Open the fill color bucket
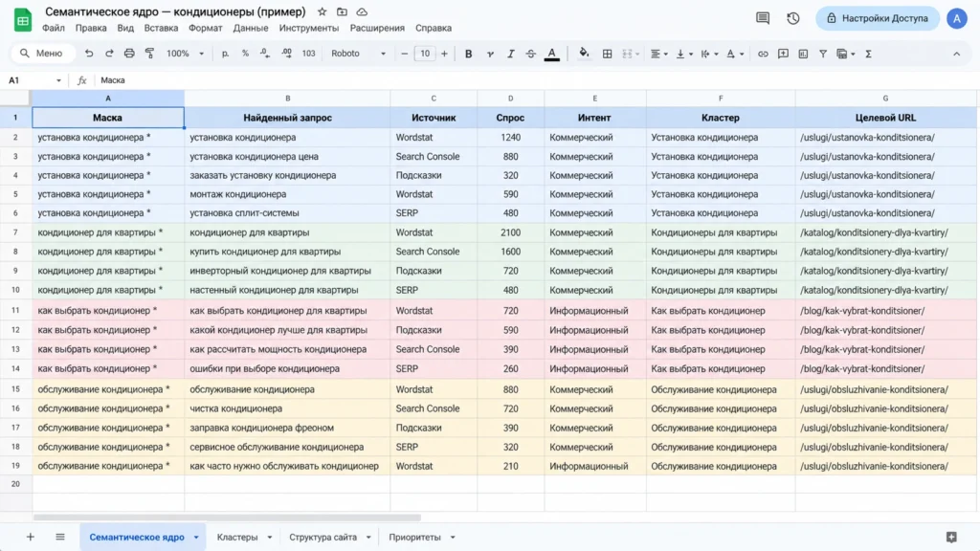980x551 pixels. pos(584,54)
